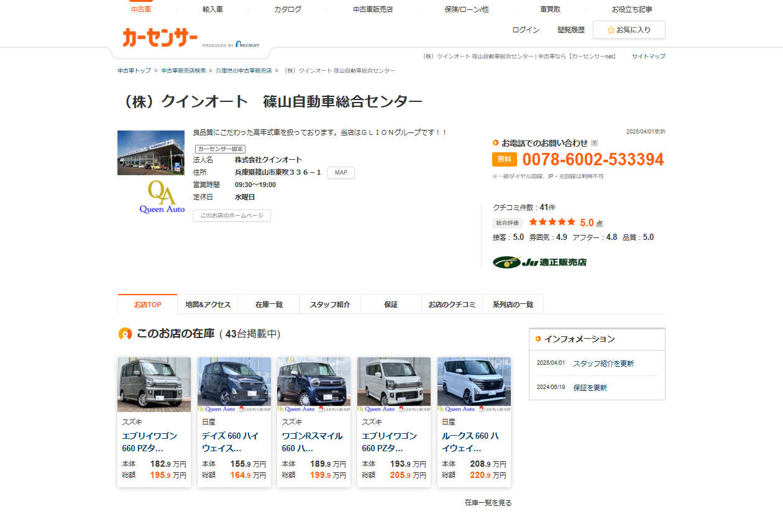
Task: Click the 195.9万円 total price
Action: click(168, 475)
